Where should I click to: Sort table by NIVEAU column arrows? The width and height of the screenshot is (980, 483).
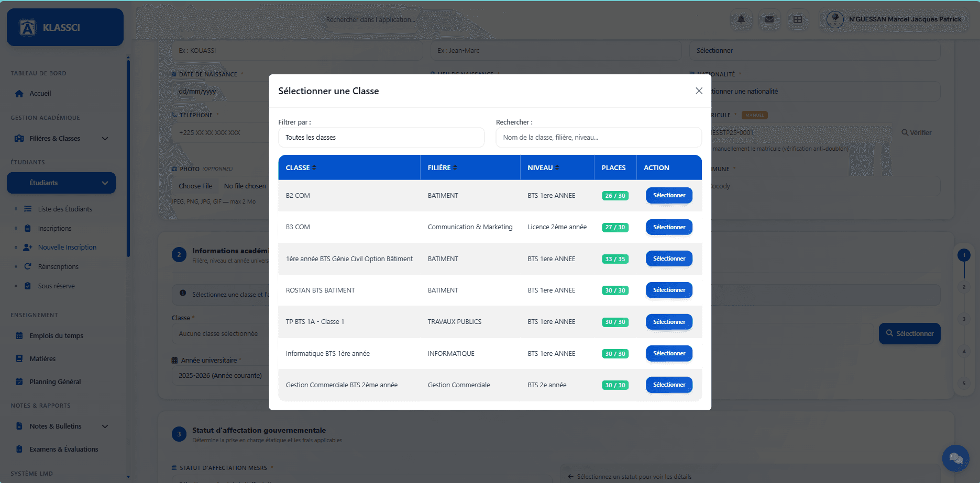click(x=557, y=167)
